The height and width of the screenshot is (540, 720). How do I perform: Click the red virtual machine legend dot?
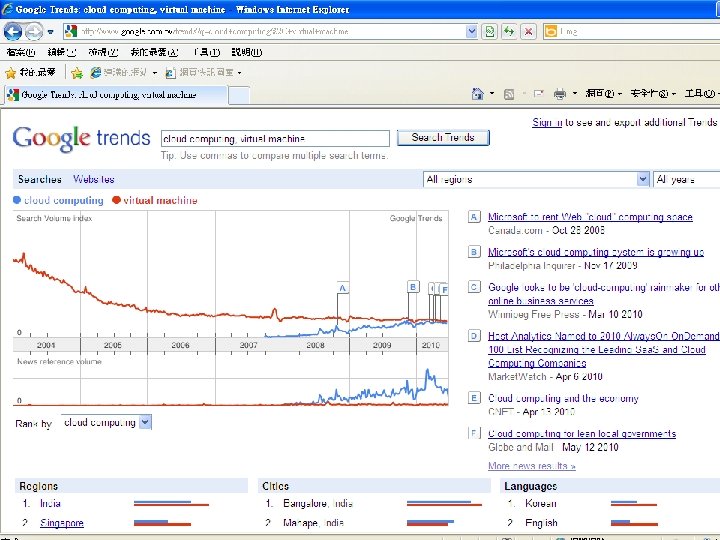116,200
